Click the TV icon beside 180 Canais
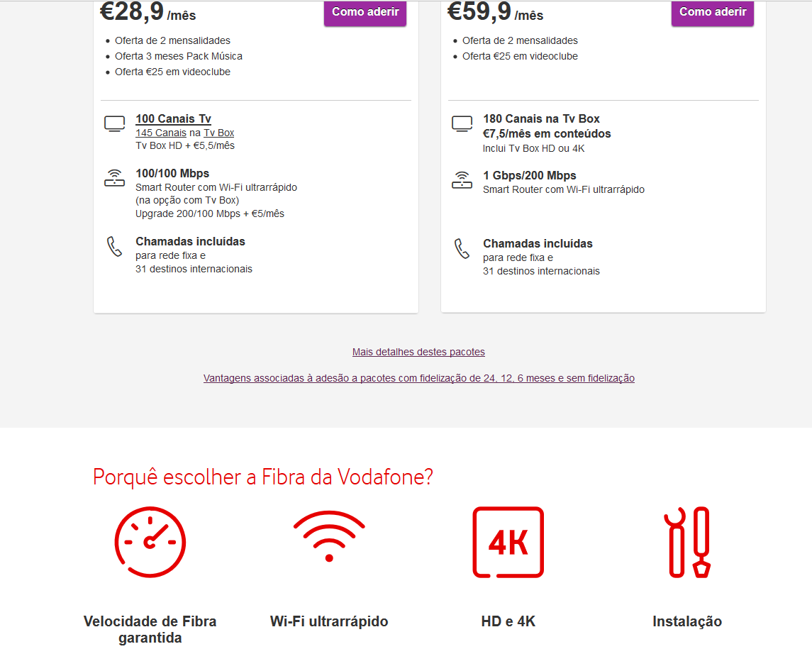The height and width of the screenshot is (649, 812). click(x=462, y=124)
